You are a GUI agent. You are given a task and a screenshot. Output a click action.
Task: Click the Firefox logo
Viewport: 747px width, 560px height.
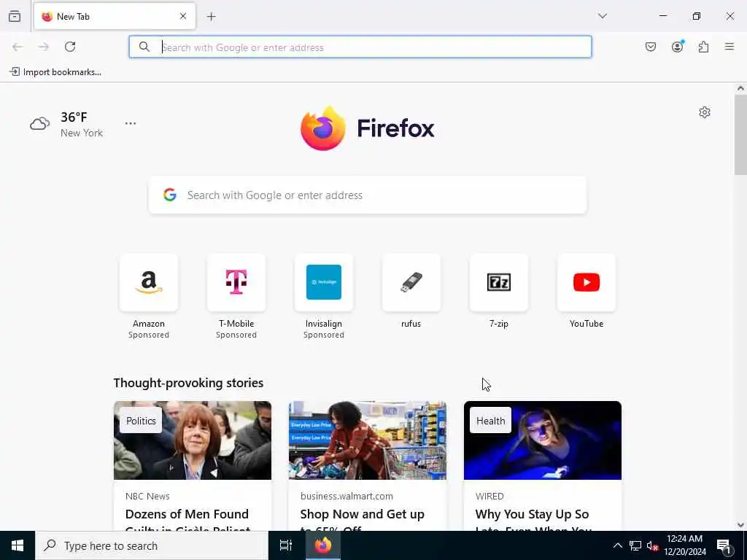[368, 128]
